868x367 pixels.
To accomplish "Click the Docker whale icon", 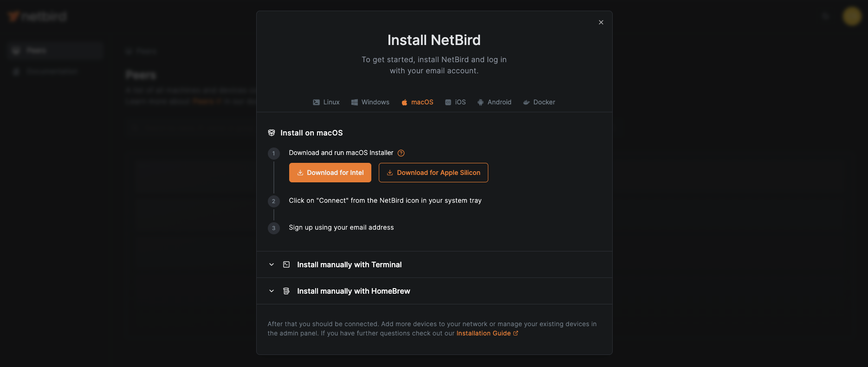I will pos(526,102).
